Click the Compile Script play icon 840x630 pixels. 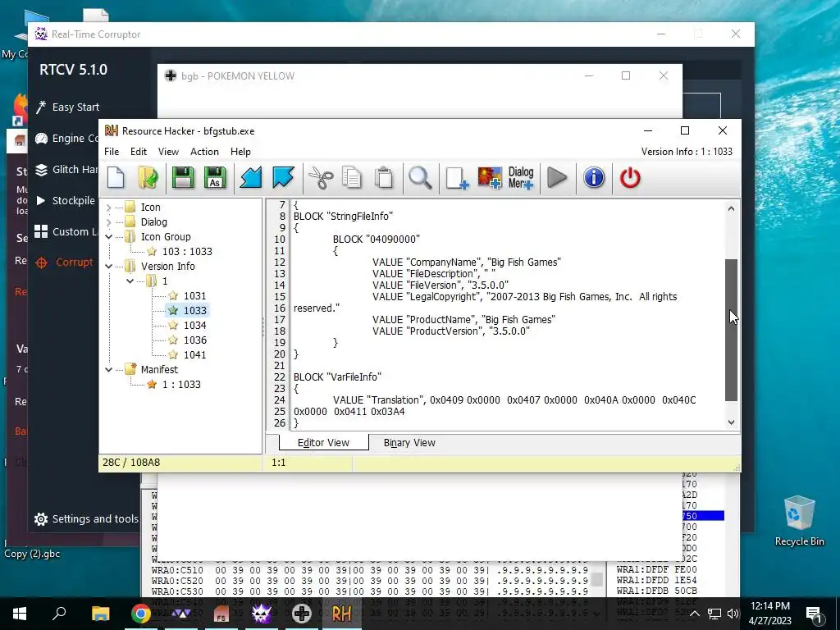pos(557,178)
